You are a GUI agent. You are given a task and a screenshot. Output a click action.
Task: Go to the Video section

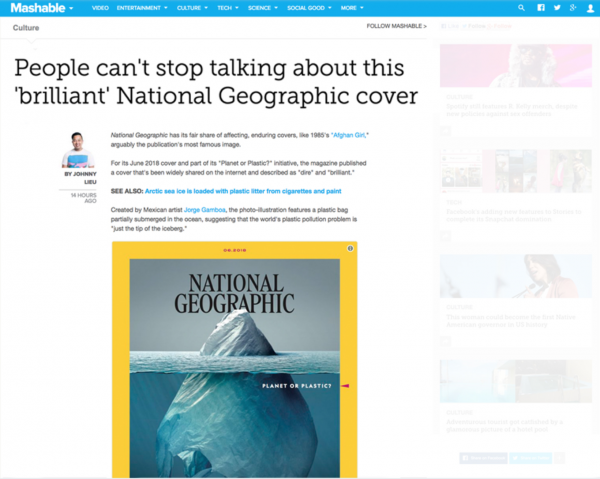[x=100, y=8]
